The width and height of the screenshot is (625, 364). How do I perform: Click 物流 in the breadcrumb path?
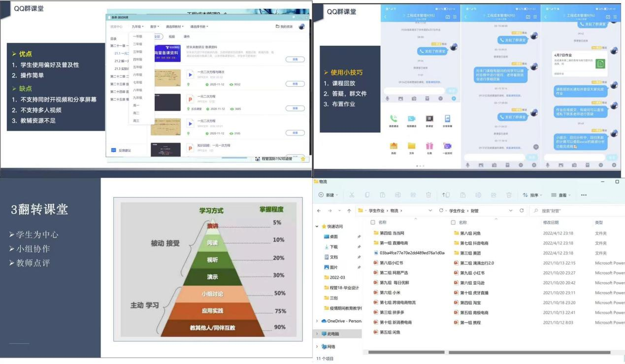[x=395, y=211]
